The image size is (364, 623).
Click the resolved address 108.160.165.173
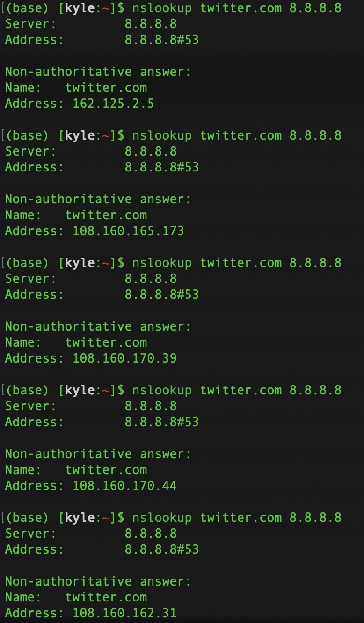coord(128,231)
